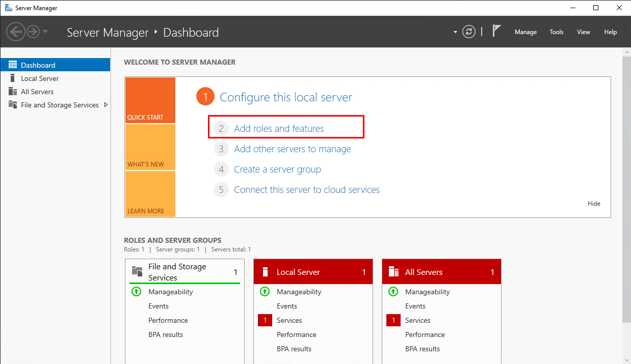The height and width of the screenshot is (364, 631).
Task: Click Manageability status icon in All Servers tile
Action: (393, 292)
